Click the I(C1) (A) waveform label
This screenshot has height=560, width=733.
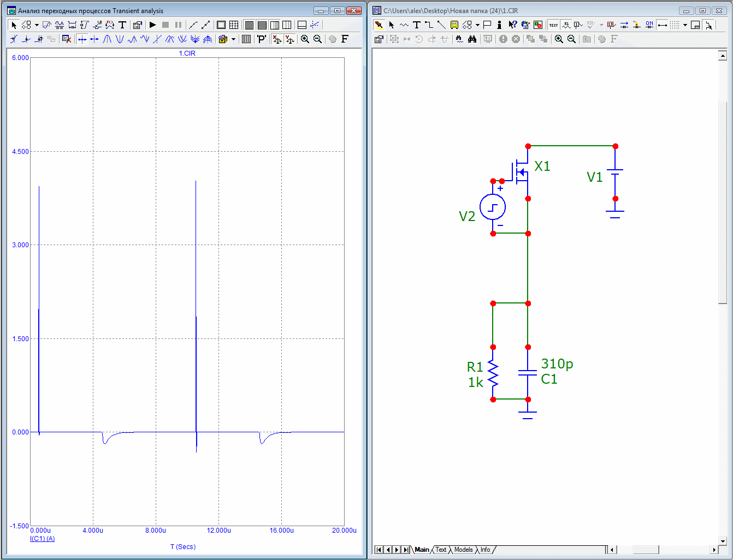click(x=42, y=539)
